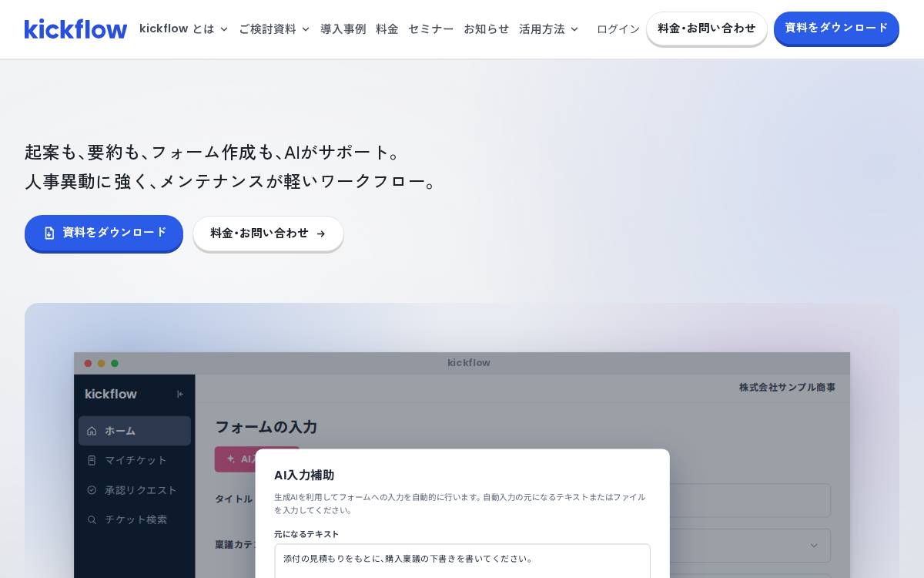The height and width of the screenshot is (578, 924).
Task: Open マイチケット in the sidebar
Action: click(x=135, y=460)
